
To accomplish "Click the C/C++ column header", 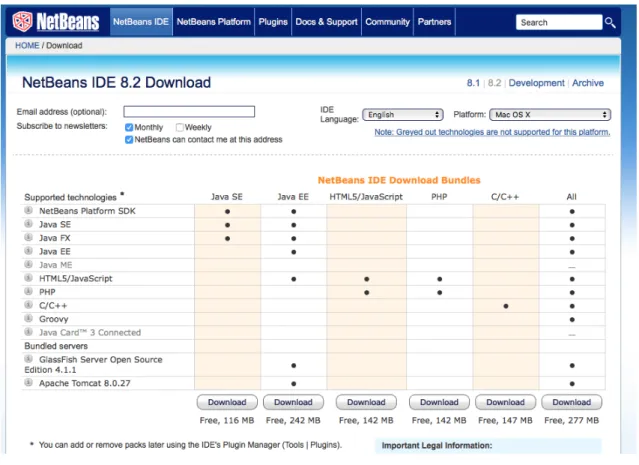I will click(x=505, y=197).
